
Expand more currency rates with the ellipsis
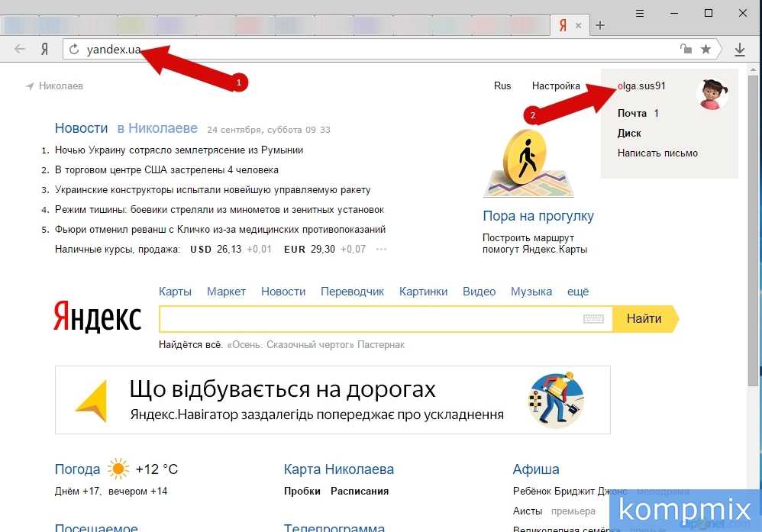click(x=382, y=250)
